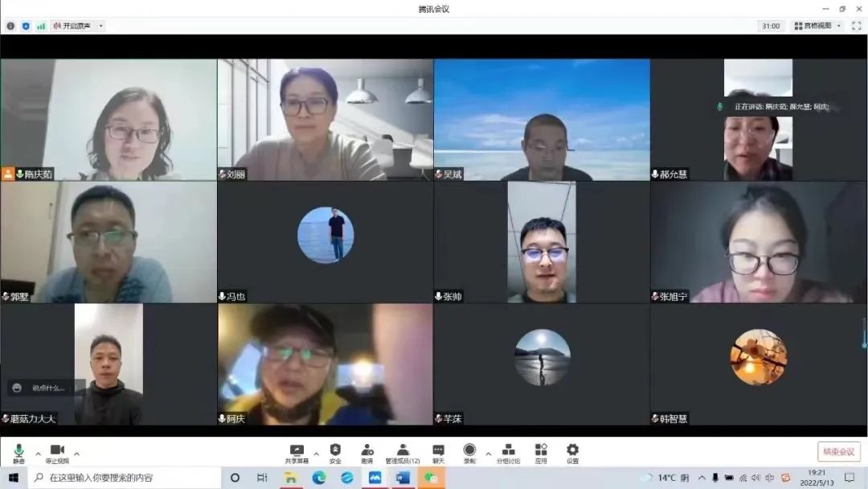Expand the gallery view (宫格视图) dropdown
868x489 pixels.
(x=817, y=26)
